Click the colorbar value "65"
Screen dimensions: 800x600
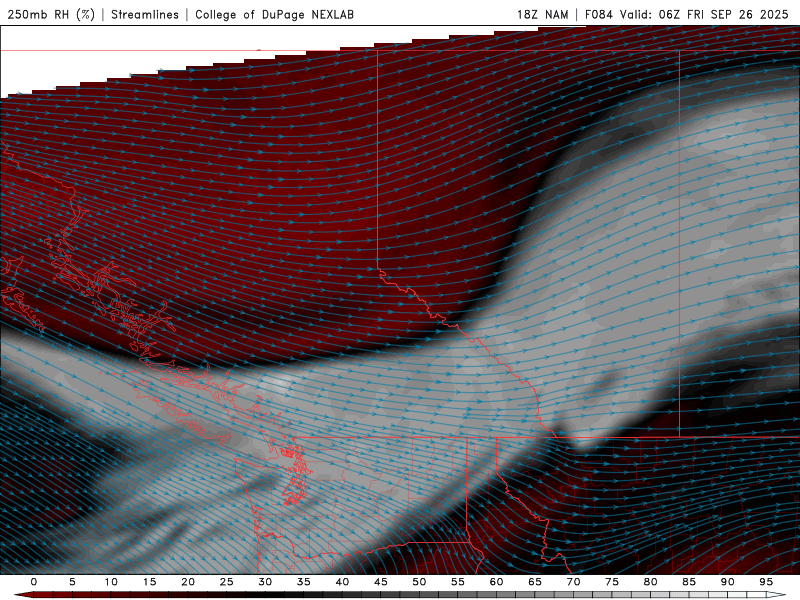tap(535, 582)
